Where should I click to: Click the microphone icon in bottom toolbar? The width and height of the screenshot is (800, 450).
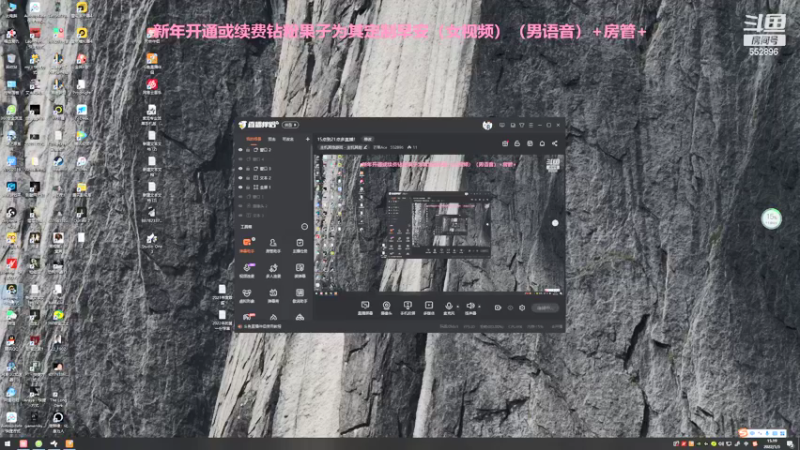point(448,307)
